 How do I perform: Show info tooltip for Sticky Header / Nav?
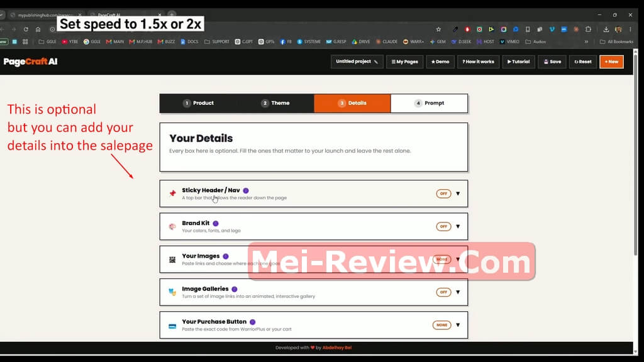click(246, 190)
